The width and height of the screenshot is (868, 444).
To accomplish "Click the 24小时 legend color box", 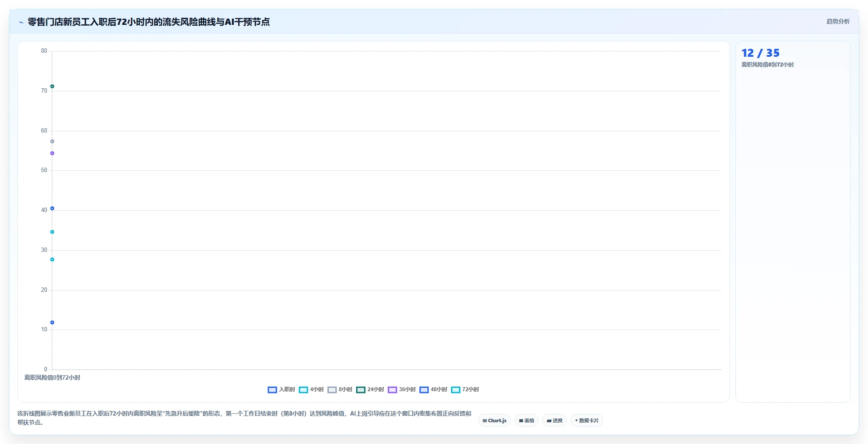I will [361, 389].
